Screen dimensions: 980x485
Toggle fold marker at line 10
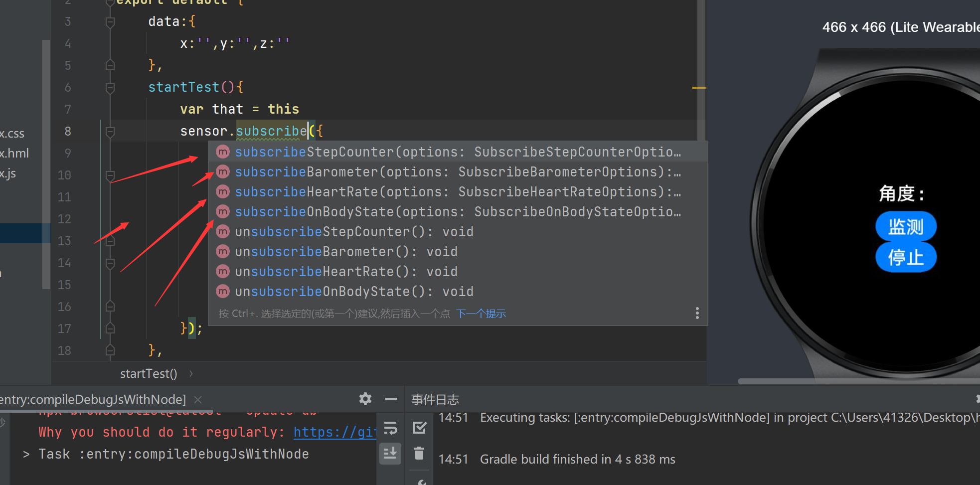point(110,175)
